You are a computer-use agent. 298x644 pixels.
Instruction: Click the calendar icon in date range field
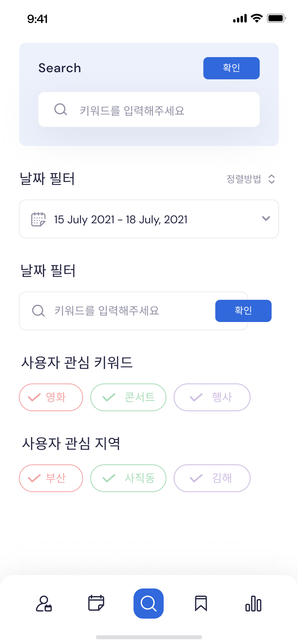point(38,219)
